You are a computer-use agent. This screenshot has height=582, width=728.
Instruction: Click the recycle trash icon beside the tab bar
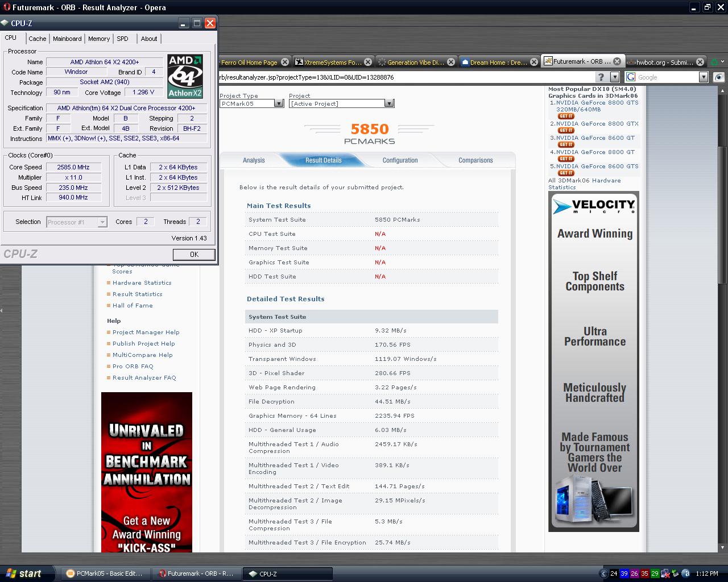coord(714,61)
